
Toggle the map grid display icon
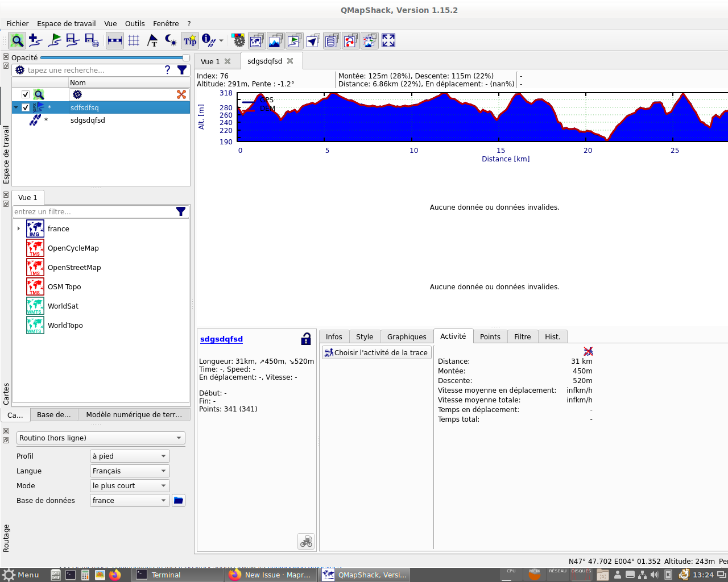(134, 40)
